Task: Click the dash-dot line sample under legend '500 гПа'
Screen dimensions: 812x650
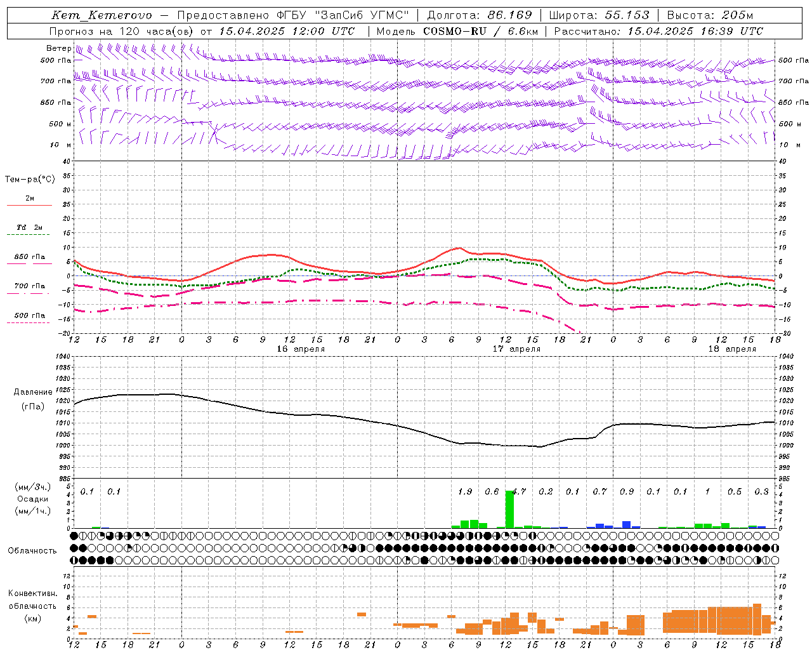Action: (29, 323)
